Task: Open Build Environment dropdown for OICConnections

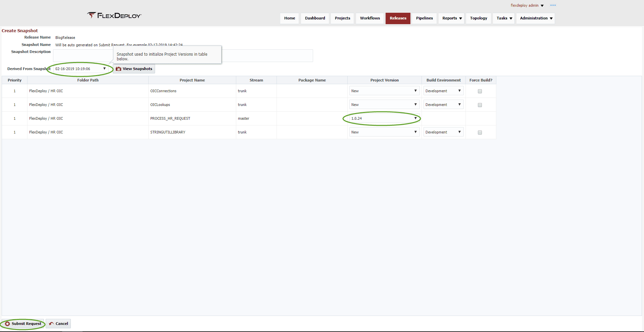Action: click(x=443, y=91)
